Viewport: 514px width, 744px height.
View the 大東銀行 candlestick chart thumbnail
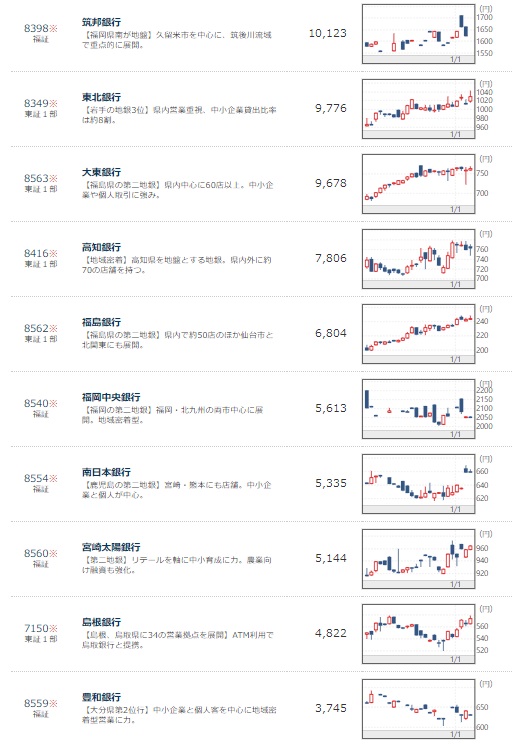click(419, 184)
